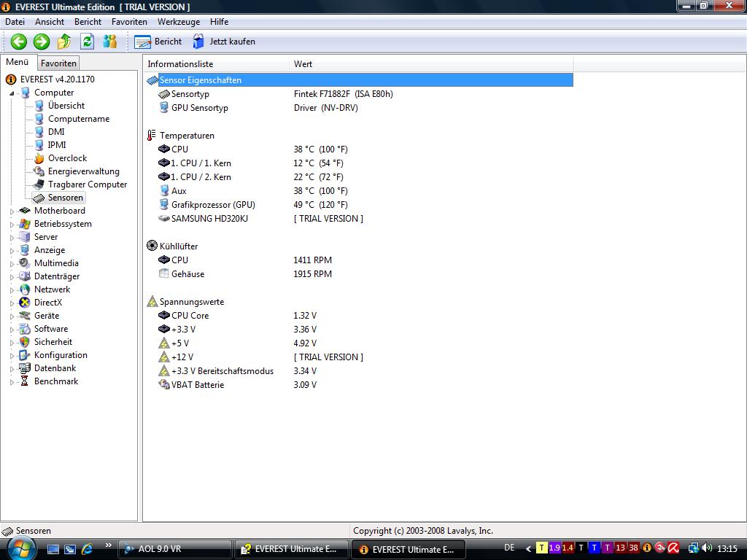Expand the Software tree node
Viewport: 747px width, 560px height.
click(x=12, y=329)
